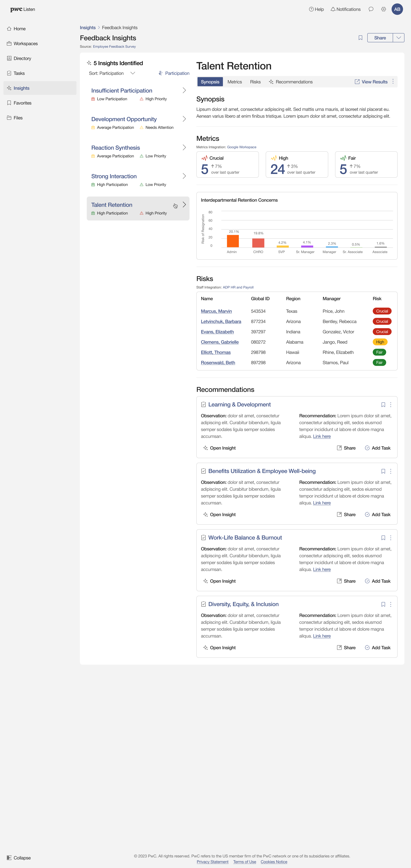
Task: Click Share on Work-Life Balance card
Action: point(346,581)
